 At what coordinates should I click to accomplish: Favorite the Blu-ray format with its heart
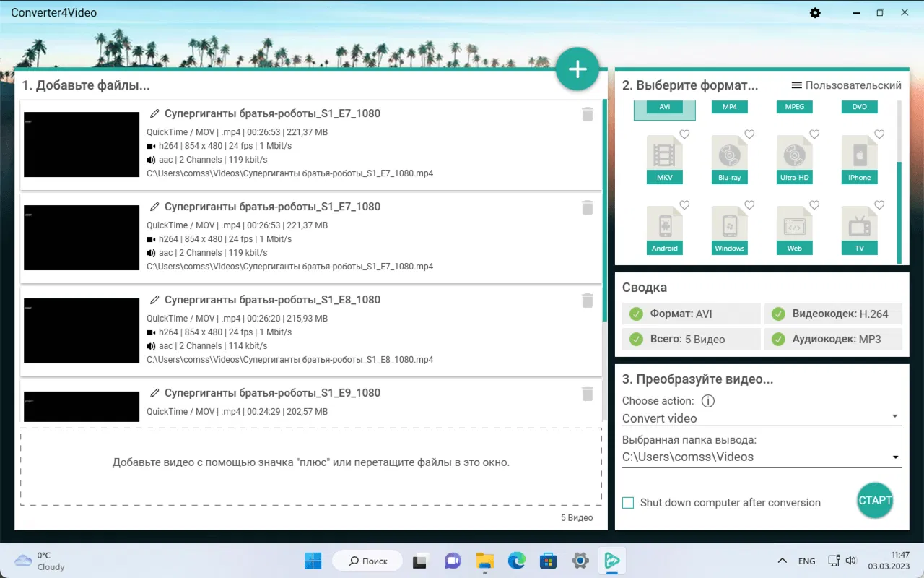tap(749, 134)
